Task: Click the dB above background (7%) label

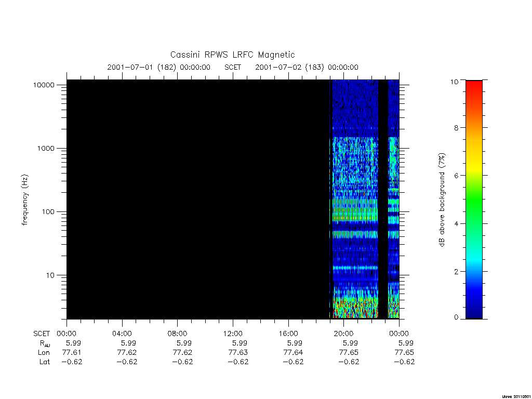Action: 442,200
